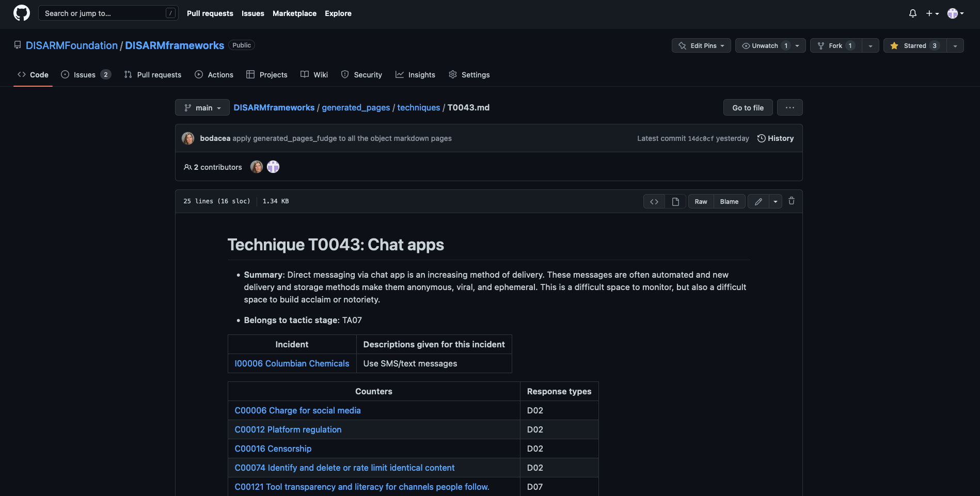Click the Search or jump to field

(108, 13)
